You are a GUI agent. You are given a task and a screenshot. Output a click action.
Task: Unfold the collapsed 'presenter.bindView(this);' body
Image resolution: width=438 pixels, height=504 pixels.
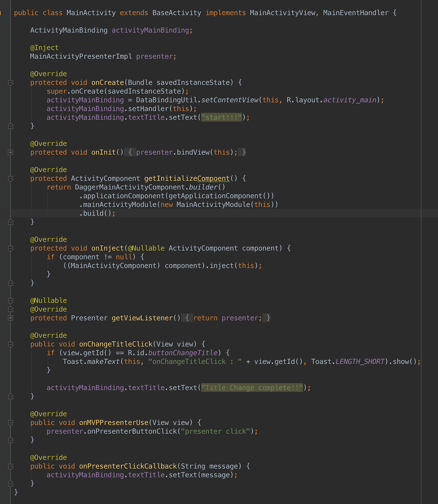(x=185, y=152)
